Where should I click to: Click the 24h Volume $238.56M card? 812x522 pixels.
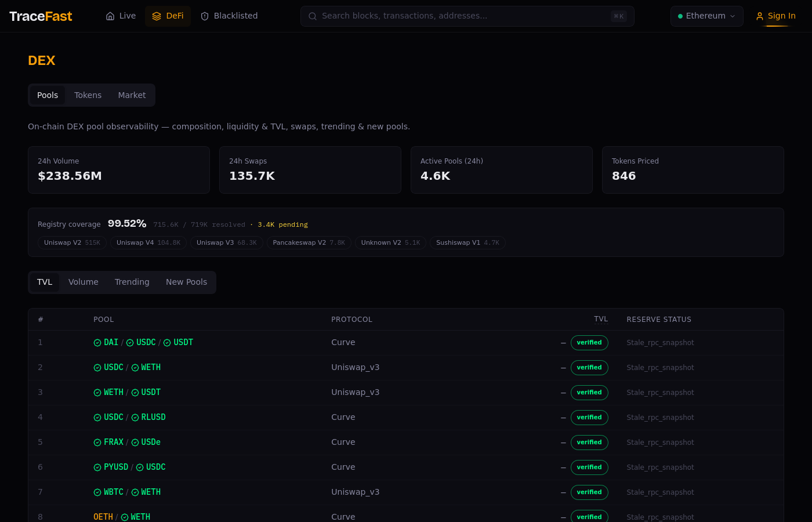click(x=119, y=170)
